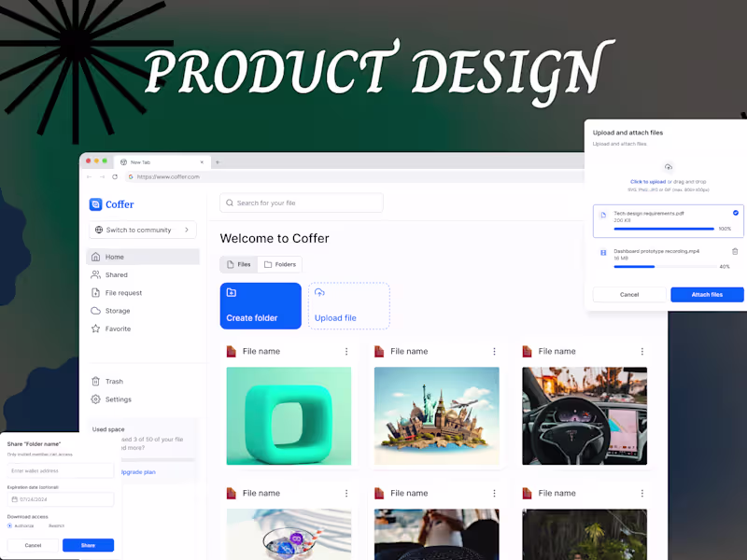The image size is (747, 560).
Task: Open the Settings from the sidebar
Action: (117, 399)
